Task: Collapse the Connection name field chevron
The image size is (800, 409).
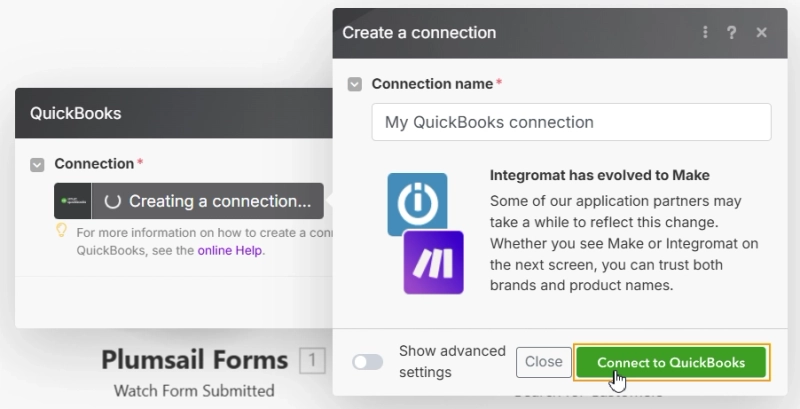Action: tap(355, 84)
